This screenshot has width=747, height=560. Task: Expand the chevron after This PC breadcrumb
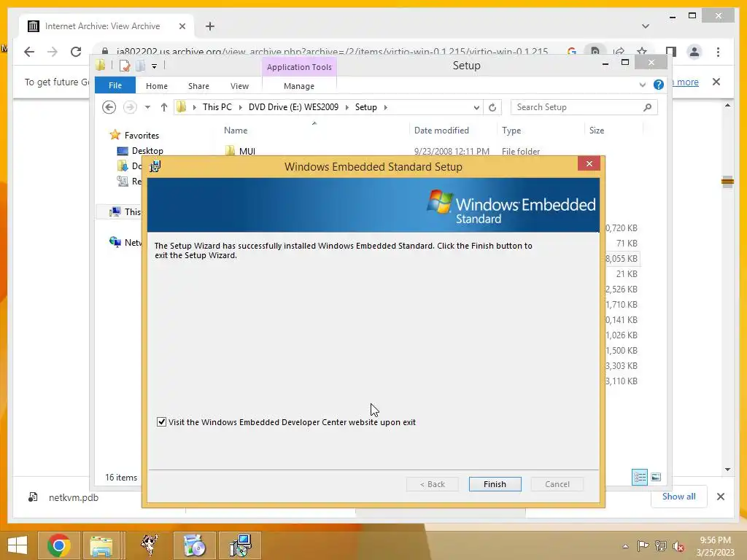tap(240, 108)
